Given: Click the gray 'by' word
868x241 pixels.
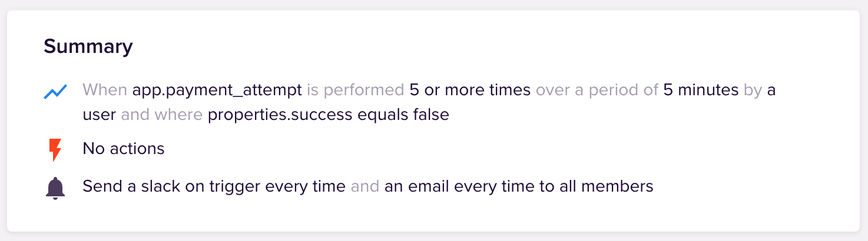Looking at the screenshot, I should pyautogui.click(x=753, y=90).
